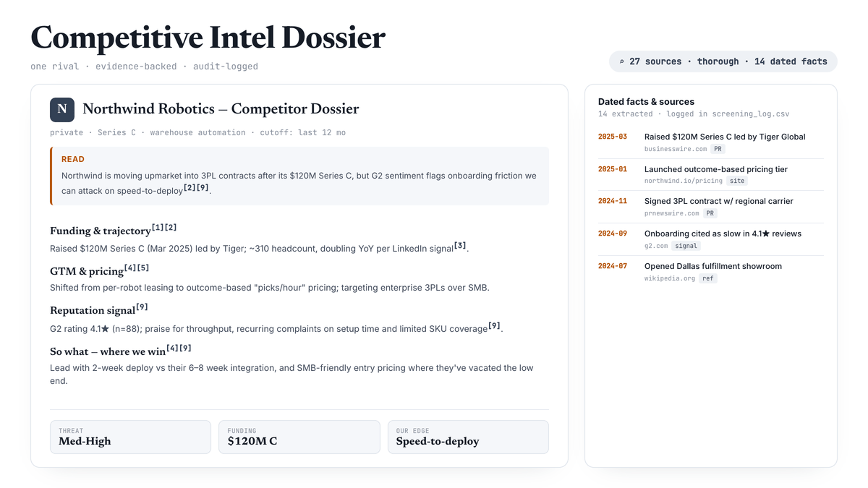Open the 27 sources summary pill
The image size is (868, 488).
[723, 61]
